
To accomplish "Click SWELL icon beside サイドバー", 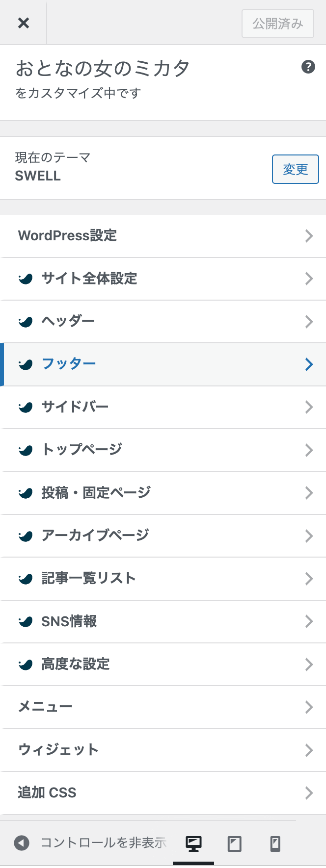I will pos(26,407).
